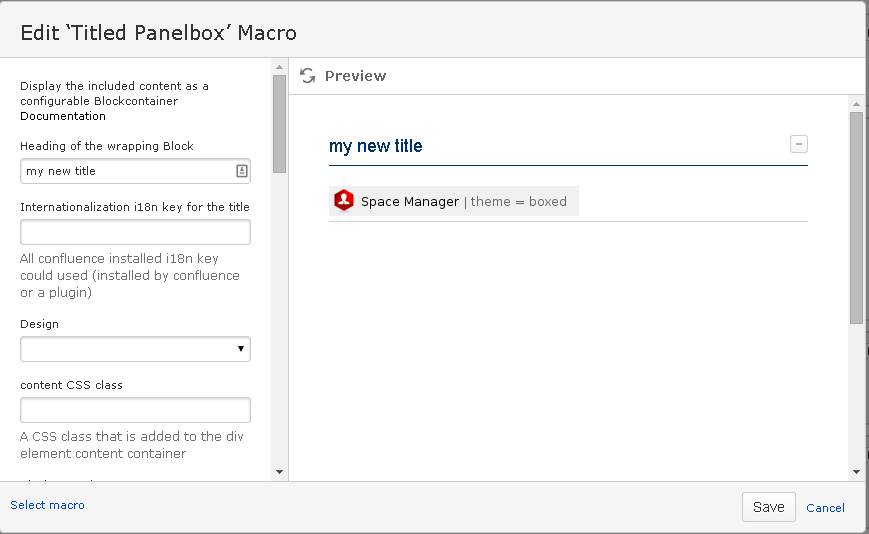This screenshot has height=534, width=869.
Task: Select the content CSS class text box
Action: tap(135, 410)
